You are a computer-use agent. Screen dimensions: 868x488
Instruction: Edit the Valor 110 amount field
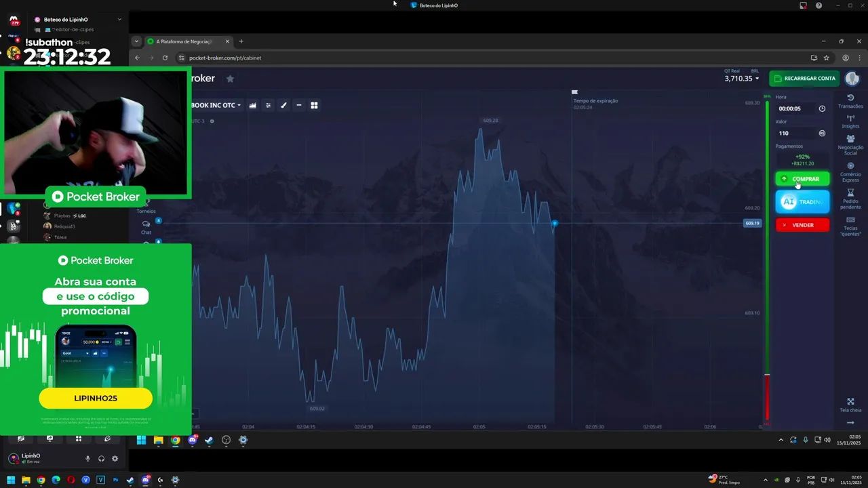pos(795,134)
